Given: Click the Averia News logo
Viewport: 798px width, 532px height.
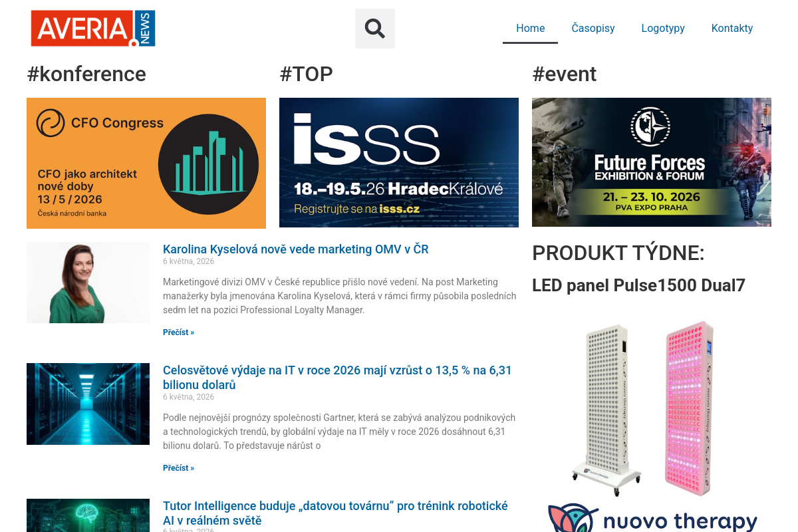Looking at the screenshot, I should (x=93, y=29).
